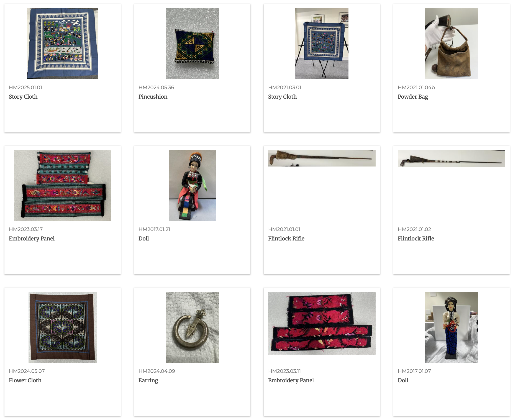Viewport: 513px width, 420px height.
Task: Open the HM2025.01.01 Story Cloth thumbnail
Action: (x=63, y=44)
